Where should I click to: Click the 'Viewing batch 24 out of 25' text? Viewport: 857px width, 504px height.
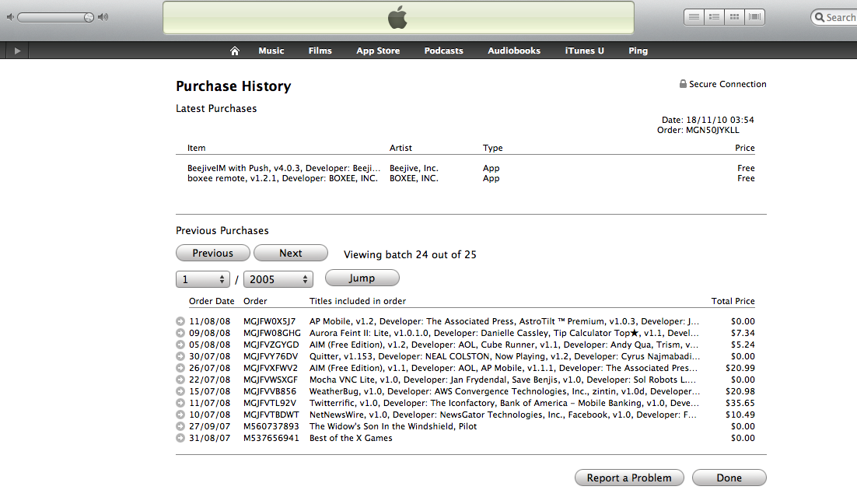pos(410,255)
